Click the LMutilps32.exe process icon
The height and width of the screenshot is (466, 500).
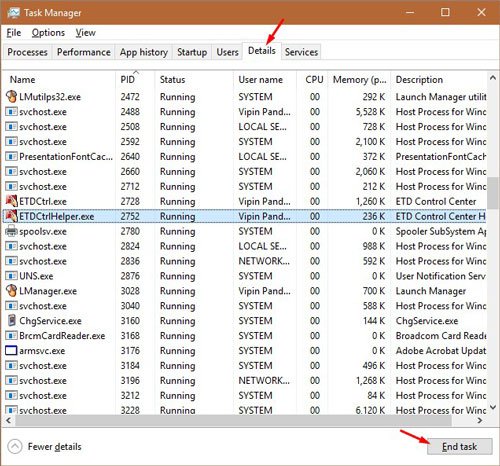[11, 97]
